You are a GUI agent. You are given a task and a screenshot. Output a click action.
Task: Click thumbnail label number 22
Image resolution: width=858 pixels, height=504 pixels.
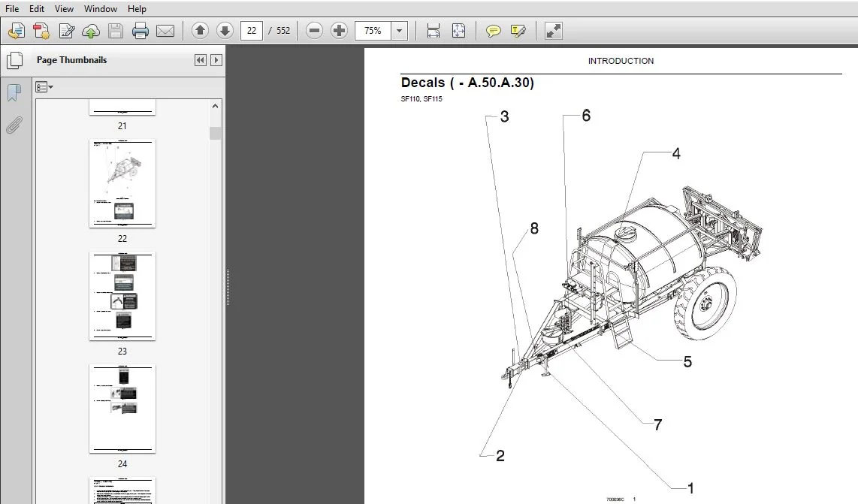(x=122, y=239)
